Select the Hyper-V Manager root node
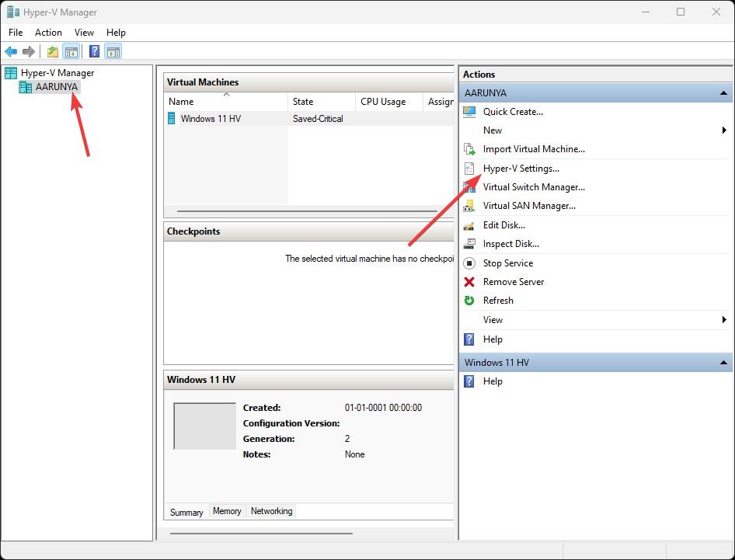The height and width of the screenshot is (560, 735). click(57, 73)
